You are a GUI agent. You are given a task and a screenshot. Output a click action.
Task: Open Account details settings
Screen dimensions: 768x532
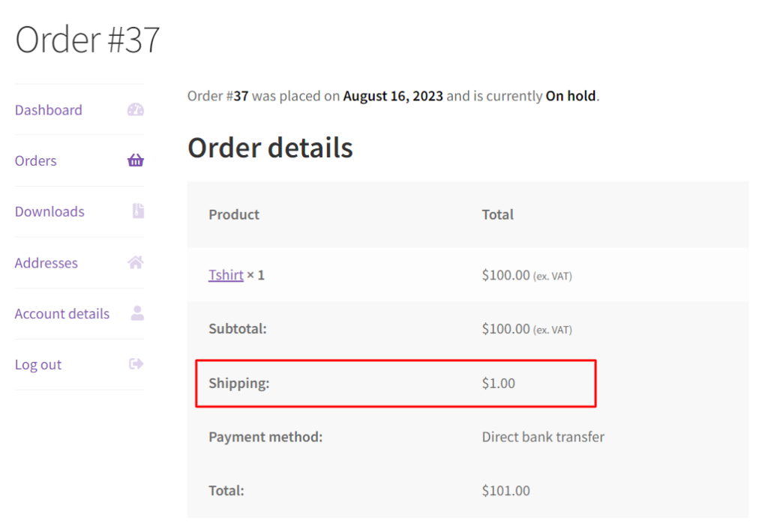click(x=61, y=313)
